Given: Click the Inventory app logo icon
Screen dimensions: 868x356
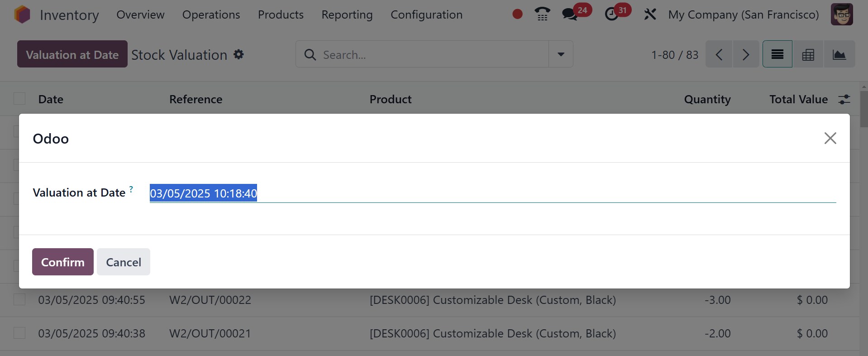Looking at the screenshot, I should click(22, 14).
